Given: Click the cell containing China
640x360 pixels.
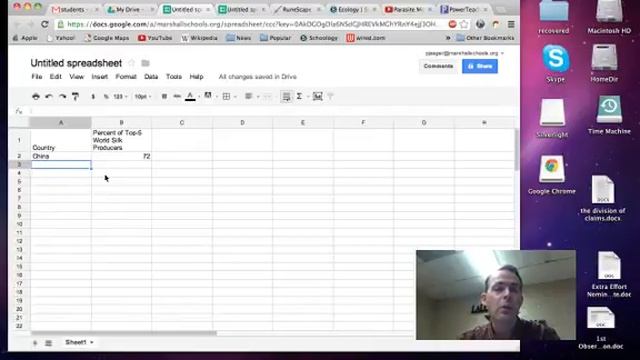Looking at the screenshot, I should click(61, 156).
